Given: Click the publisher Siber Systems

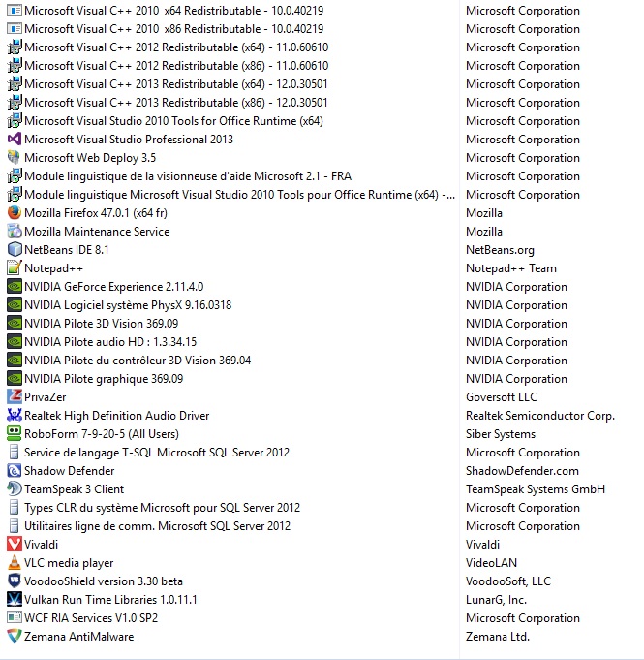Looking at the screenshot, I should pos(501,434).
